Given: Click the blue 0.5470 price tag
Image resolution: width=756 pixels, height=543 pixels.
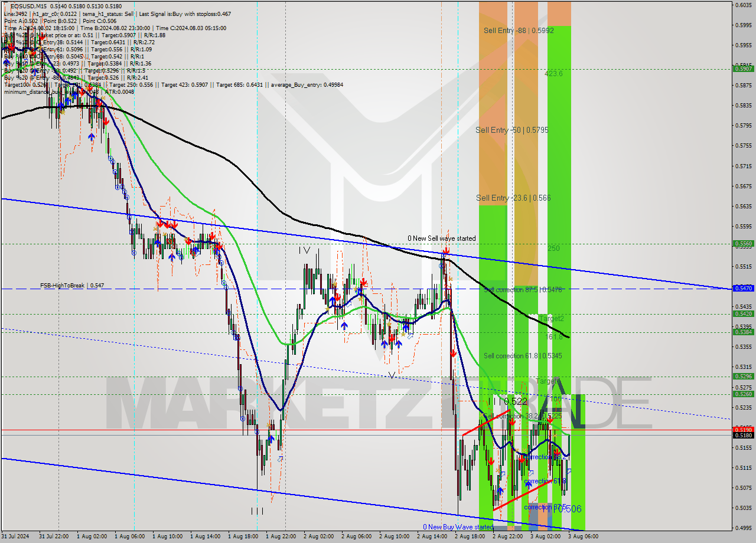Looking at the screenshot, I should coord(743,288).
